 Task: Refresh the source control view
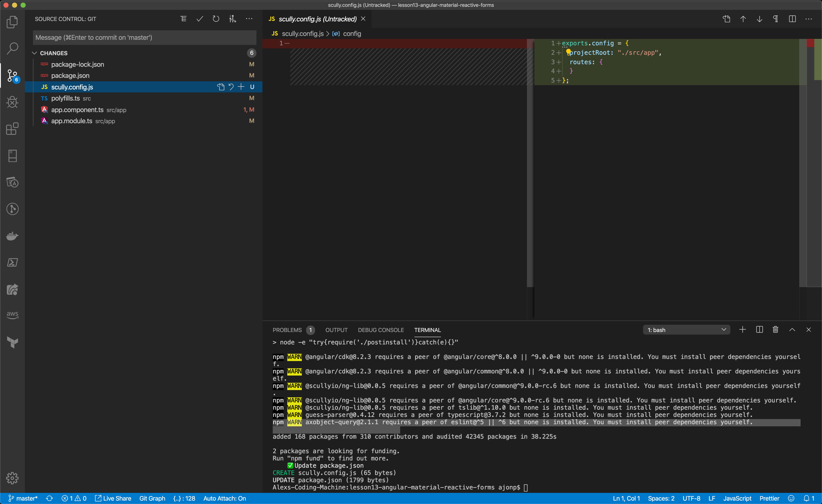(x=216, y=19)
